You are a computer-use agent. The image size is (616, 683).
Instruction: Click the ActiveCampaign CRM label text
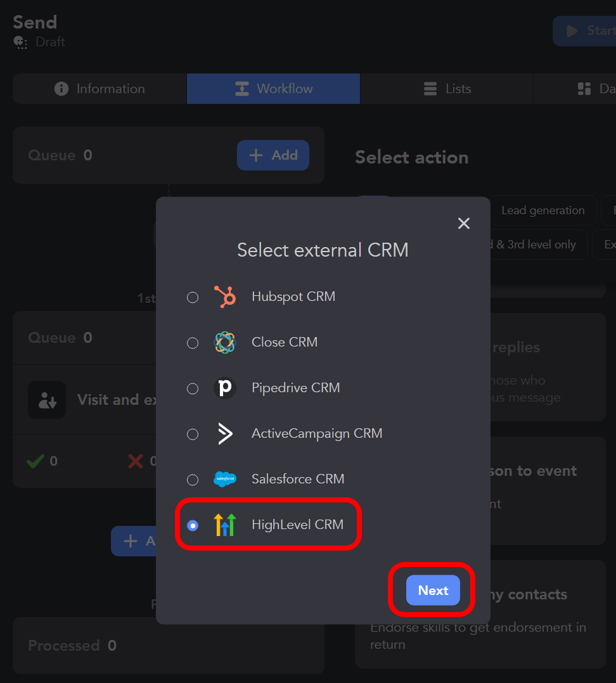tap(317, 433)
